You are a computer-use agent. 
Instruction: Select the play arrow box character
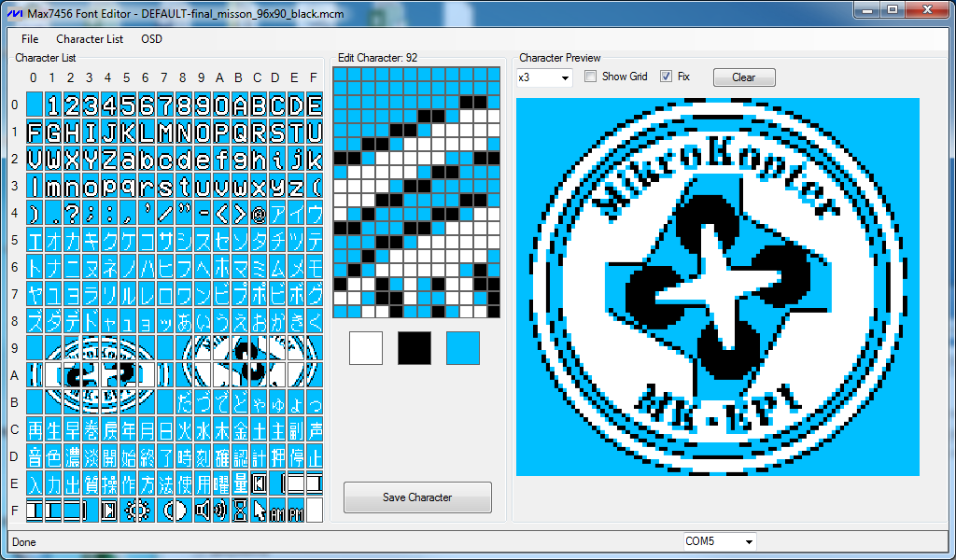[x=109, y=511]
